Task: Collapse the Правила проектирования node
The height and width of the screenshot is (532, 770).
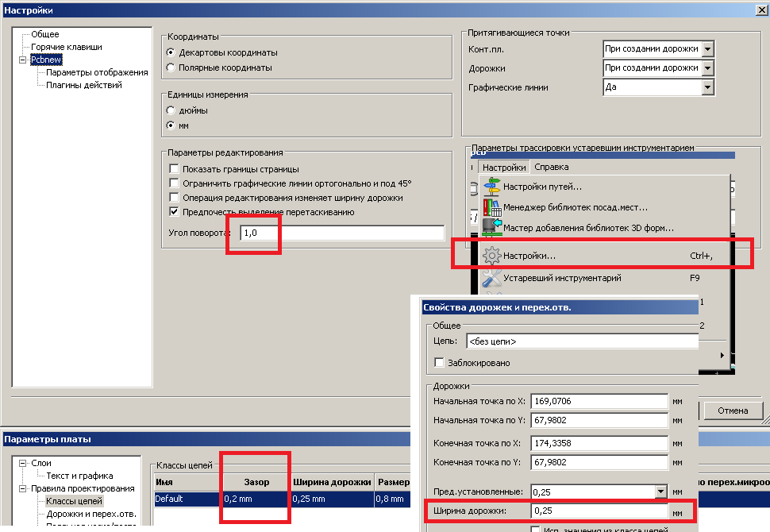Action: pyautogui.click(x=22, y=488)
